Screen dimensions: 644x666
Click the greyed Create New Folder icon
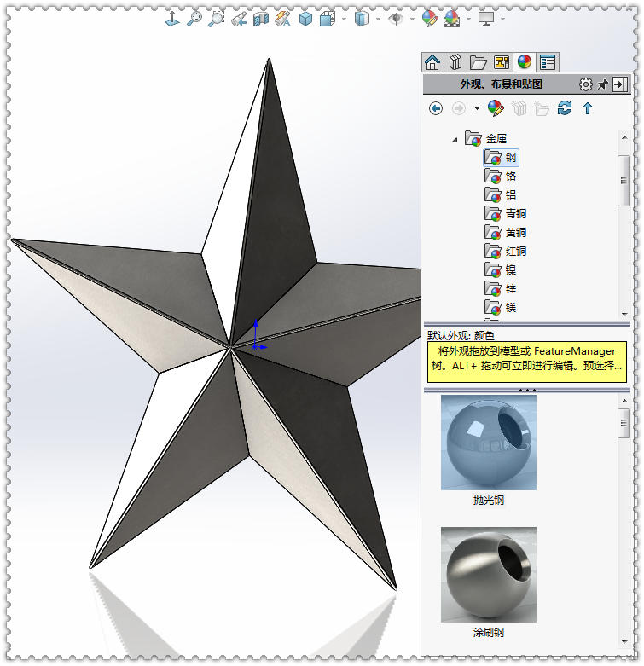pos(542,109)
